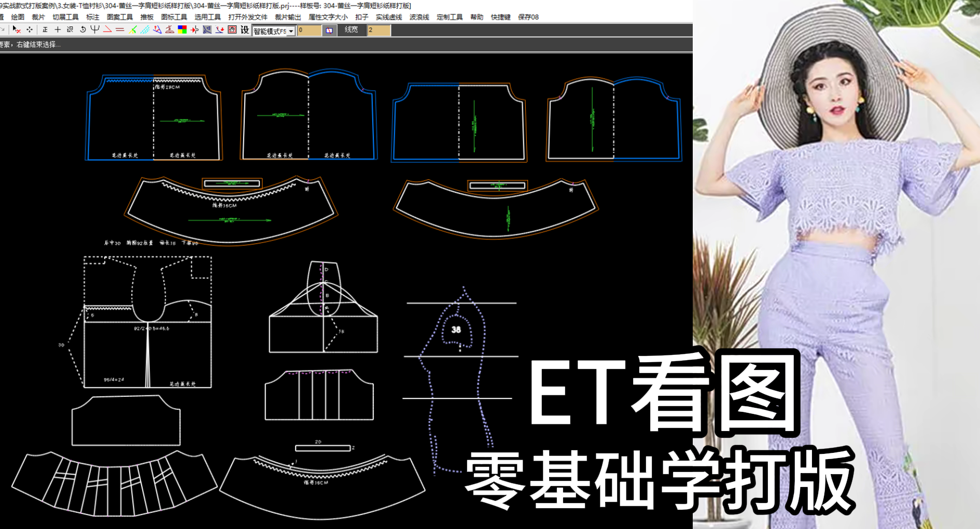Open the 智能模式F5 mode dropdown

click(270, 30)
